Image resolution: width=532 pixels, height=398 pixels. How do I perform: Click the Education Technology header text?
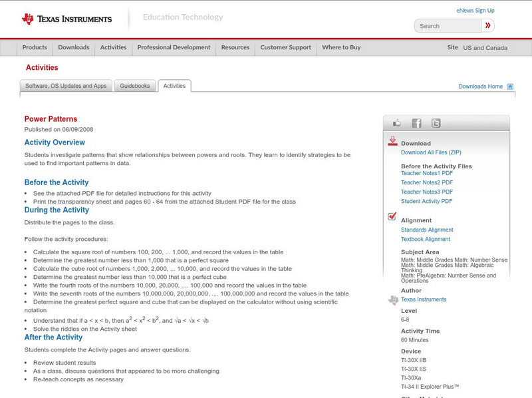pyautogui.click(x=183, y=17)
